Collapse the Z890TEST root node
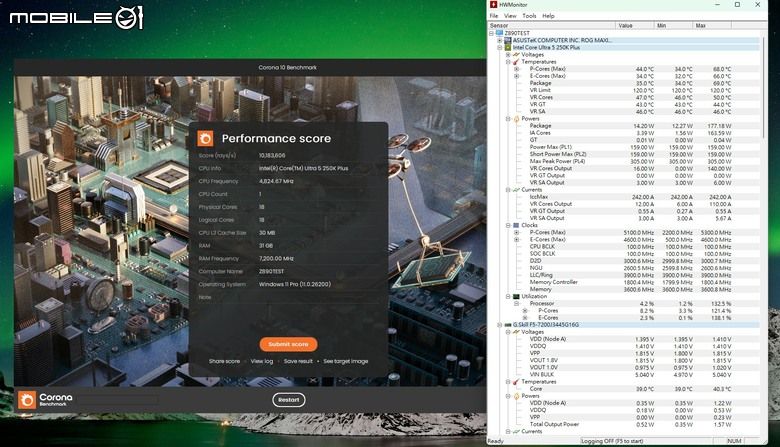Image resolution: width=780 pixels, height=447 pixels. tap(491, 33)
